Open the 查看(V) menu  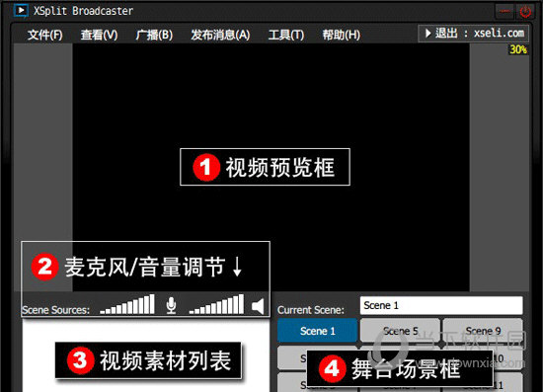[99, 35]
